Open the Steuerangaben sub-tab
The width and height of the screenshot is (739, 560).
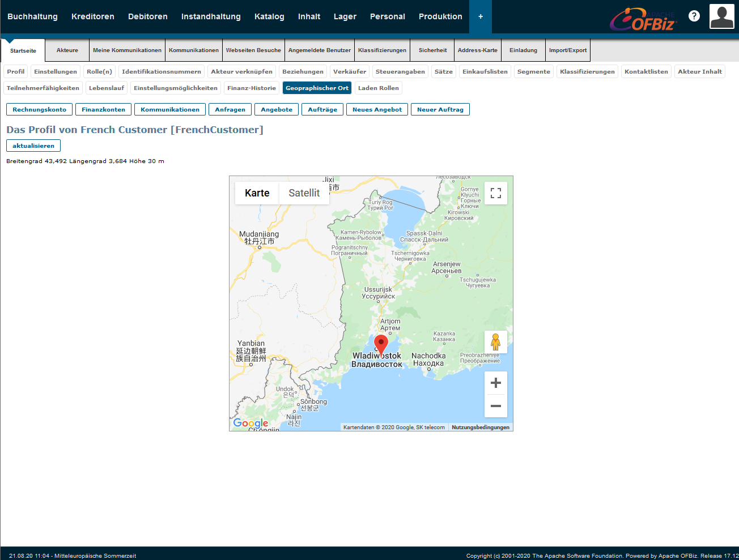400,71
